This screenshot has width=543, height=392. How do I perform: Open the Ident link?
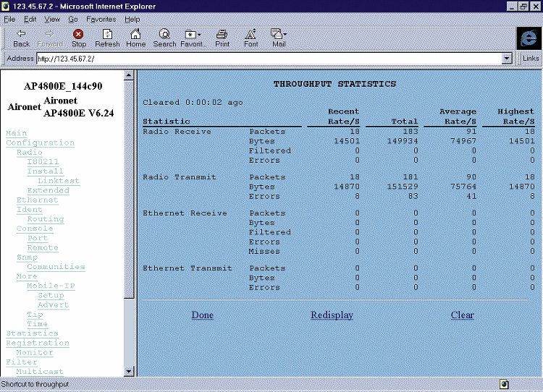pyautogui.click(x=30, y=209)
